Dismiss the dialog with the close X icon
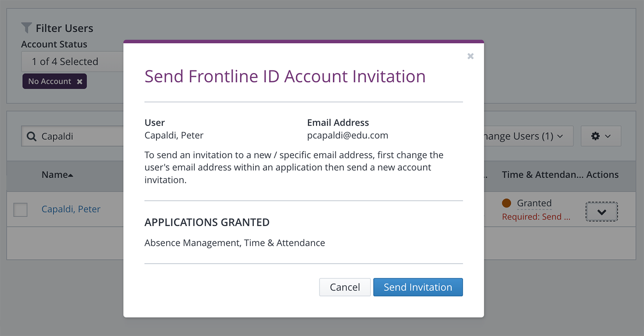Image resolution: width=644 pixels, height=336 pixels. tap(471, 56)
